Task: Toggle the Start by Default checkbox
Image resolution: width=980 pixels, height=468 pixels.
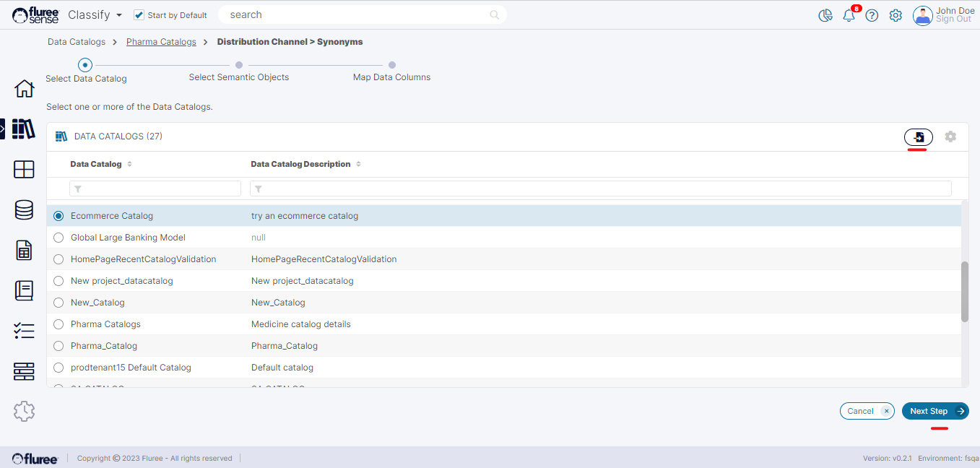Action: click(x=139, y=15)
